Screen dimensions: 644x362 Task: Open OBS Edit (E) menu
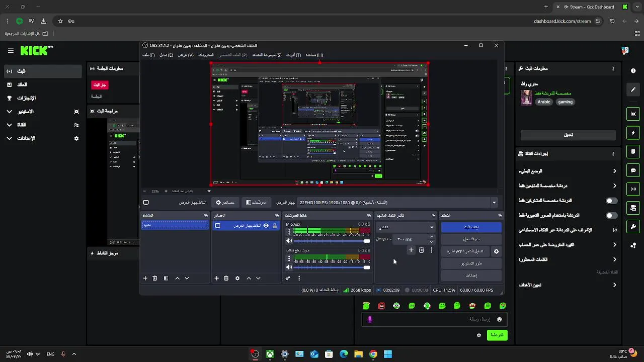pos(166,55)
